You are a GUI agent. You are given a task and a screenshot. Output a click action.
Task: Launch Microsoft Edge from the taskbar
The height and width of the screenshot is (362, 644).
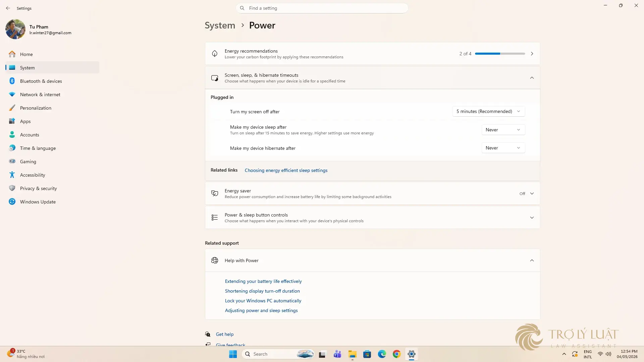tap(382, 354)
